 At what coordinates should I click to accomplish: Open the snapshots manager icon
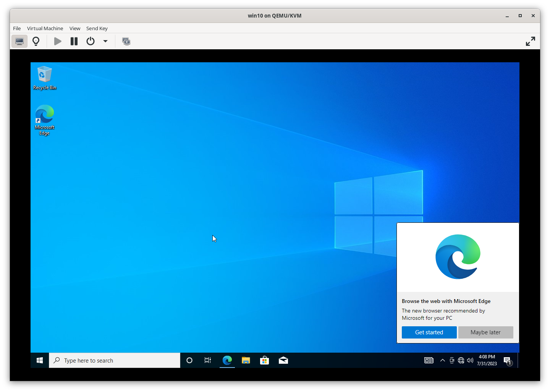tap(126, 41)
